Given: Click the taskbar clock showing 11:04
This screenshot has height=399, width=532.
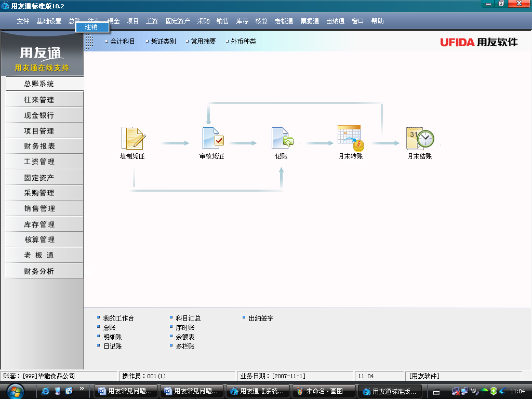Looking at the screenshot, I should pos(517,391).
